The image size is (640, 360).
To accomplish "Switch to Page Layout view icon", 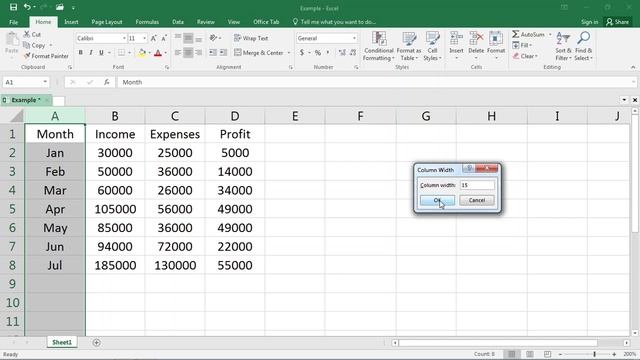I will click(529, 354).
